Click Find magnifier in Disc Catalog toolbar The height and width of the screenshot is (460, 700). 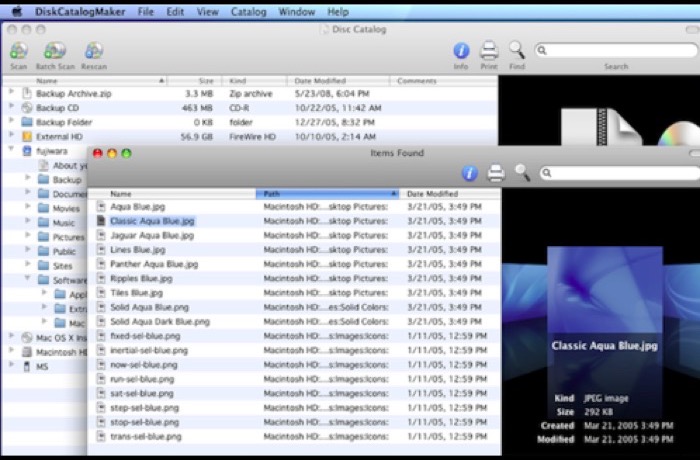click(x=517, y=50)
